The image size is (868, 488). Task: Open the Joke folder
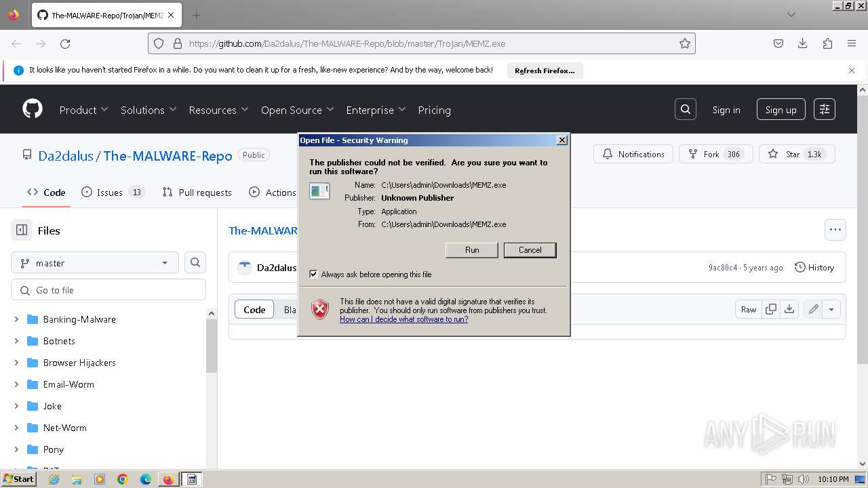click(52, 406)
